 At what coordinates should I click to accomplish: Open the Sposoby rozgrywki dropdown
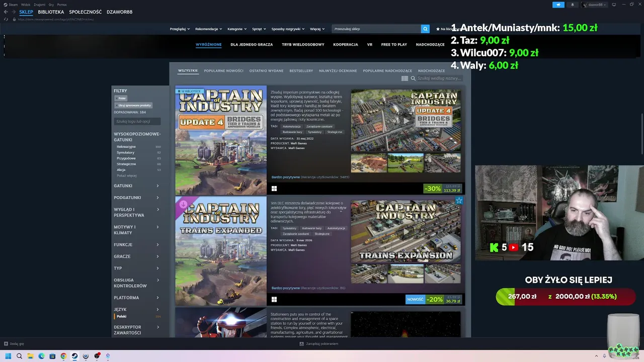coord(288,29)
